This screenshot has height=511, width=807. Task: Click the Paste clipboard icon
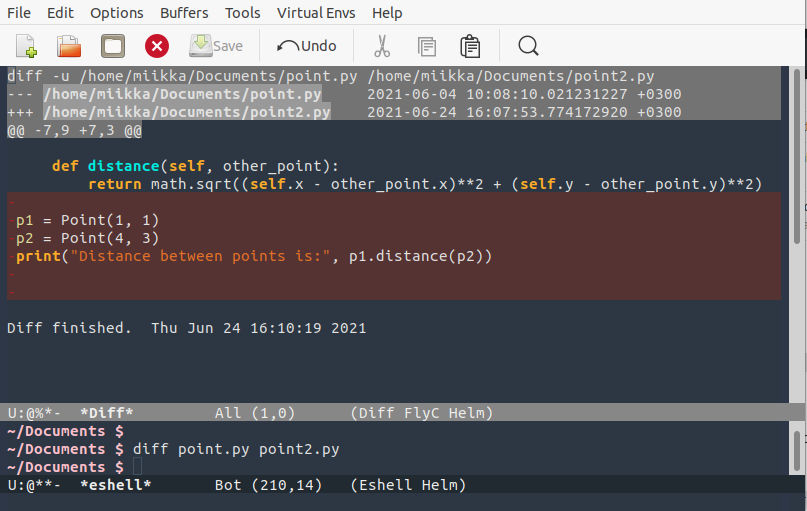[x=470, y=46]
